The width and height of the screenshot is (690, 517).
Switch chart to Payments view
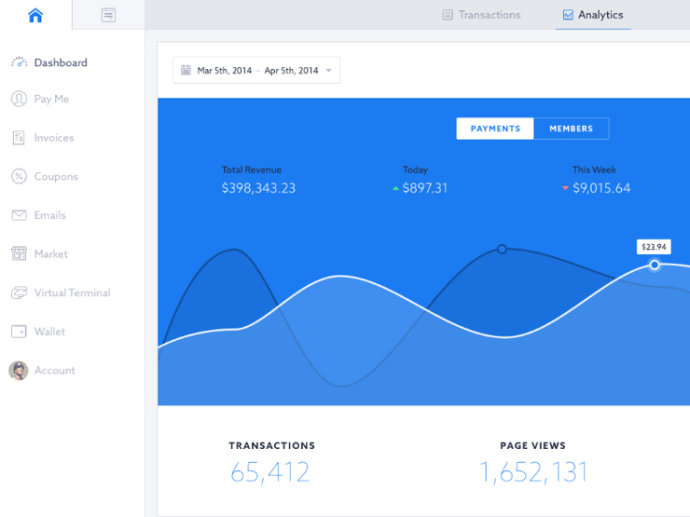[495, 129]
